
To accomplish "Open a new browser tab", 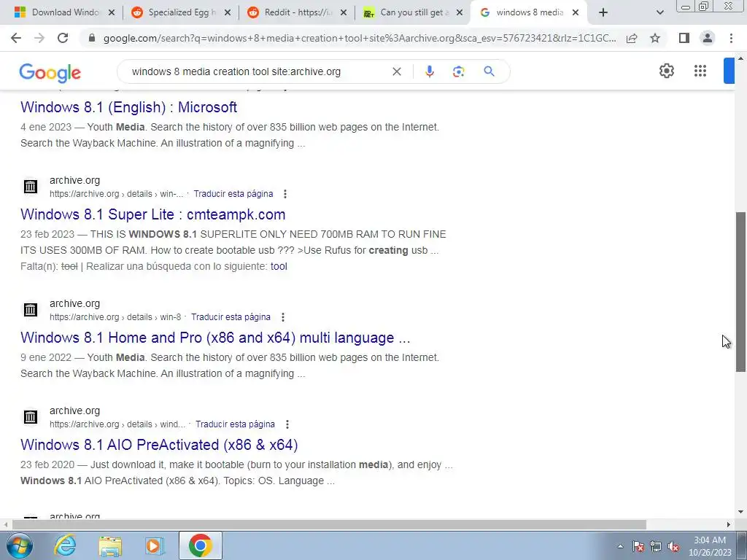I will [x=603, y=12].
